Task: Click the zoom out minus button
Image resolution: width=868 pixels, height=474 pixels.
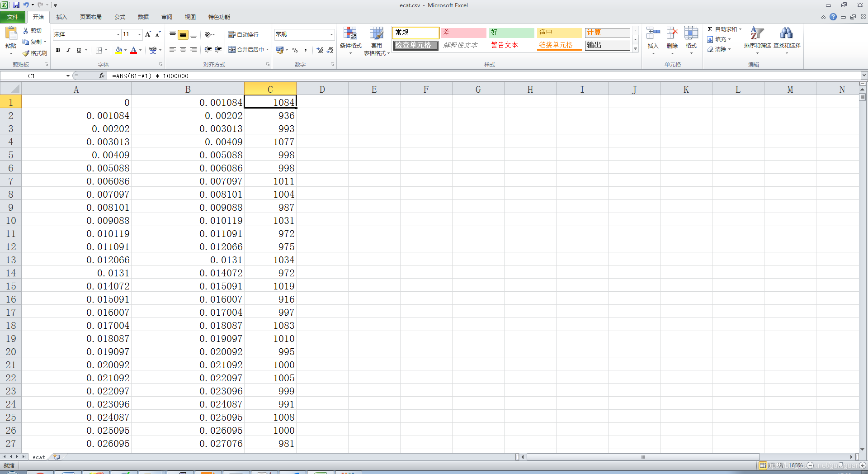Action: pos(810,465)
